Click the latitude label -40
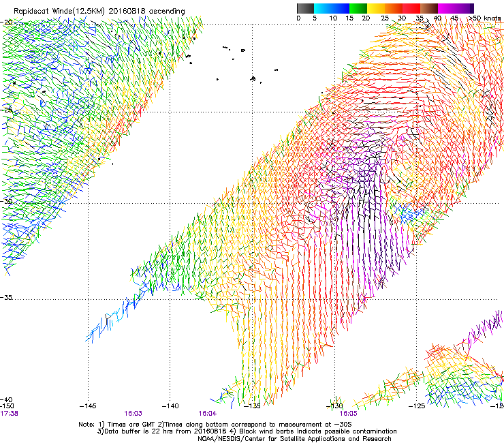The image size is (504, 443). point(7,400)
